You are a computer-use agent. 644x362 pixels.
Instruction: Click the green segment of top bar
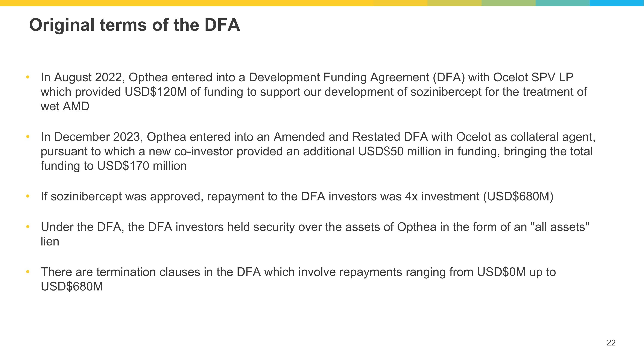tap(509, 3)
